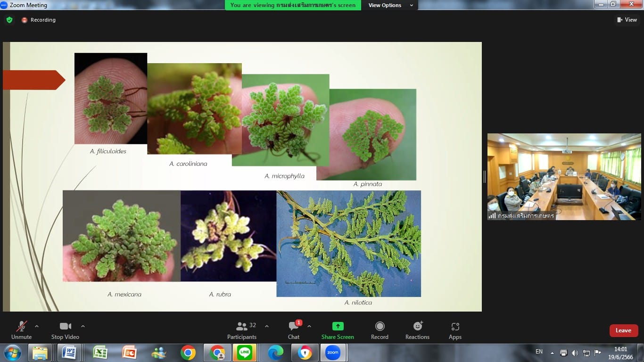Expand video options arrow next to Stop Video
The width and height of the screenshot is (644, 362).
point(83,326)
